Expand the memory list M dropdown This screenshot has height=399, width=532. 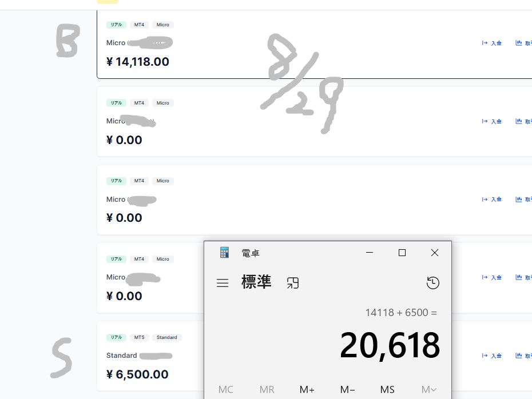tap(428, 389)
